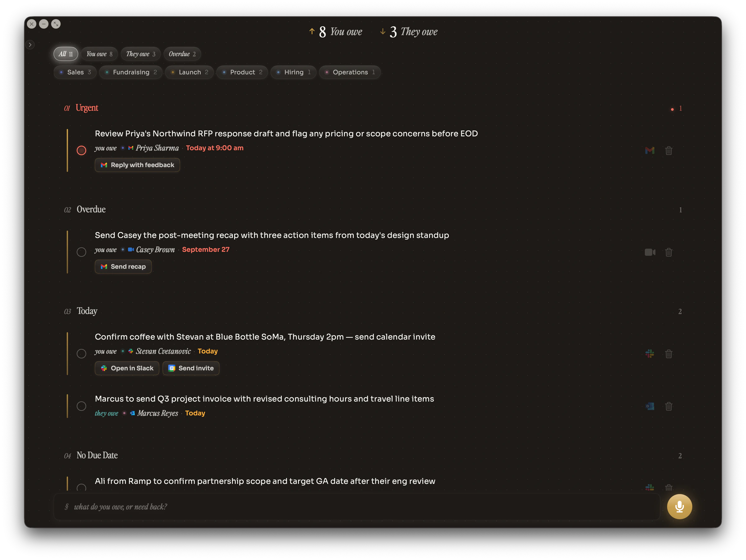Switch to the You owe filter tab
This screenshot has height=560, width=746.
tap(99, 54)
